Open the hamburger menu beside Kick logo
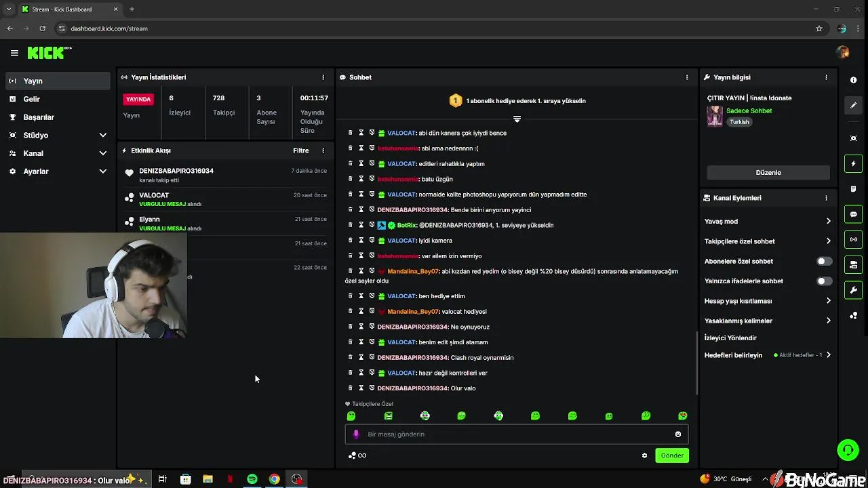Viewport: 868px width, 488px height. coord(14,53)
